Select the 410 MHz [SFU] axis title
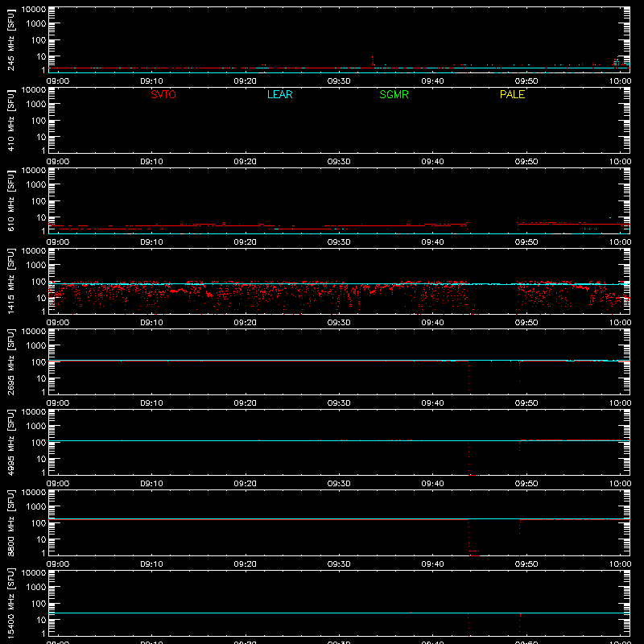644x644 pixels. click(x=11, y=120)
